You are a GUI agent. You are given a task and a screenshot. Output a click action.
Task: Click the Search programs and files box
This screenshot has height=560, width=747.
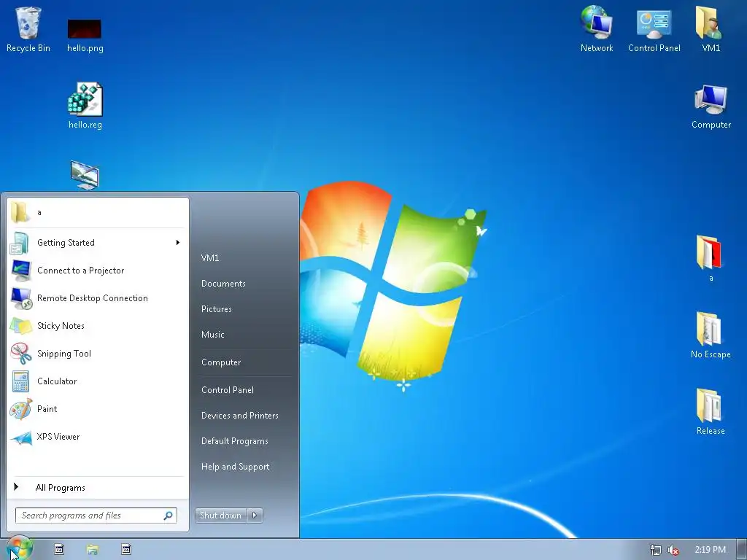pos(96,516)
